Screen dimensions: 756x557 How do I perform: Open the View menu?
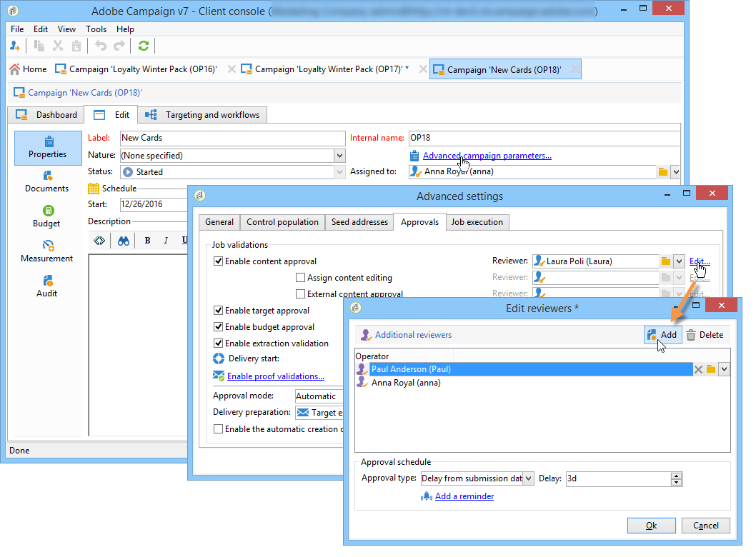coord(66,29)
